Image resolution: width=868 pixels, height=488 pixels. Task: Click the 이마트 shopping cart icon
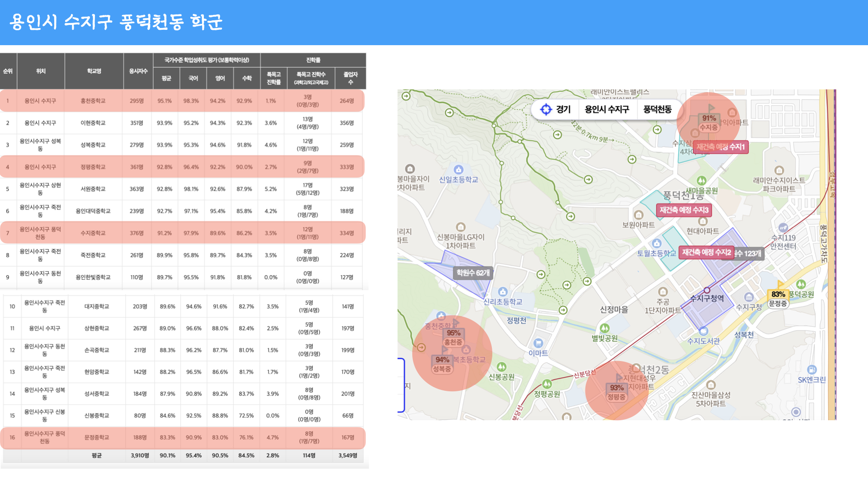(x=538, y=343)
